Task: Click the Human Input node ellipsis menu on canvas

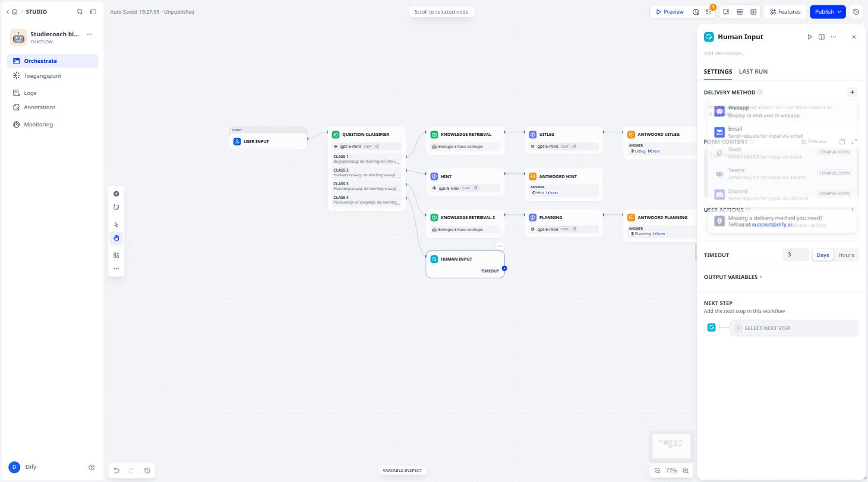Action: coord(500,246)
